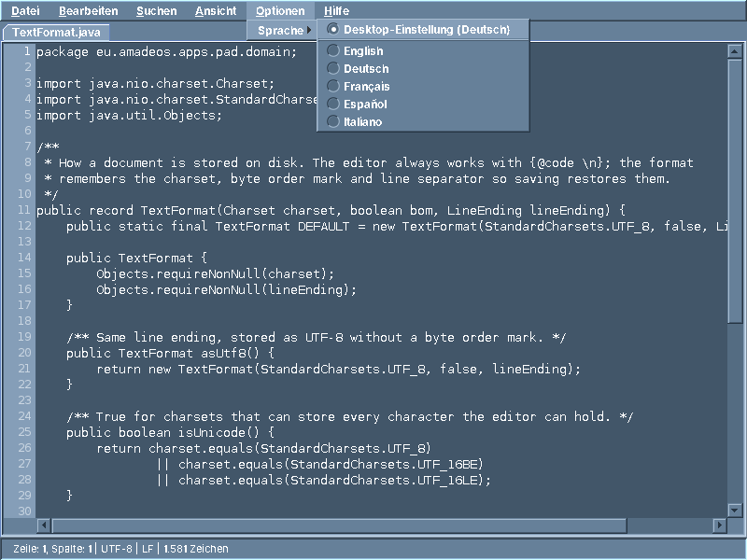Click the vertical scrollbar thumb

point(735,190)
